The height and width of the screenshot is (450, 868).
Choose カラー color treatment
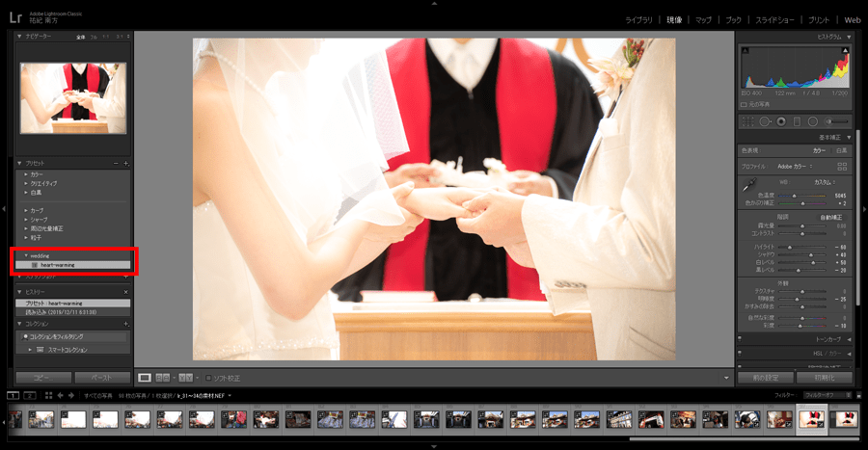click(819, 150)
